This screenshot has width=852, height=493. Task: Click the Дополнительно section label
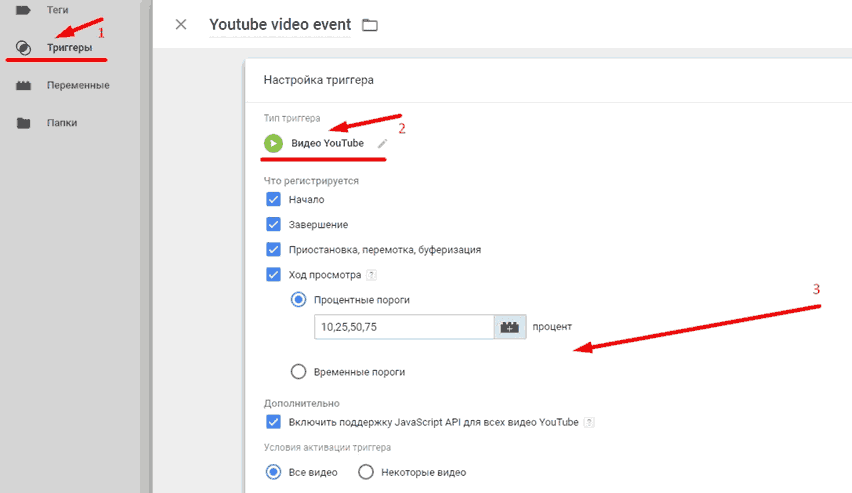(x=302, y=403)
